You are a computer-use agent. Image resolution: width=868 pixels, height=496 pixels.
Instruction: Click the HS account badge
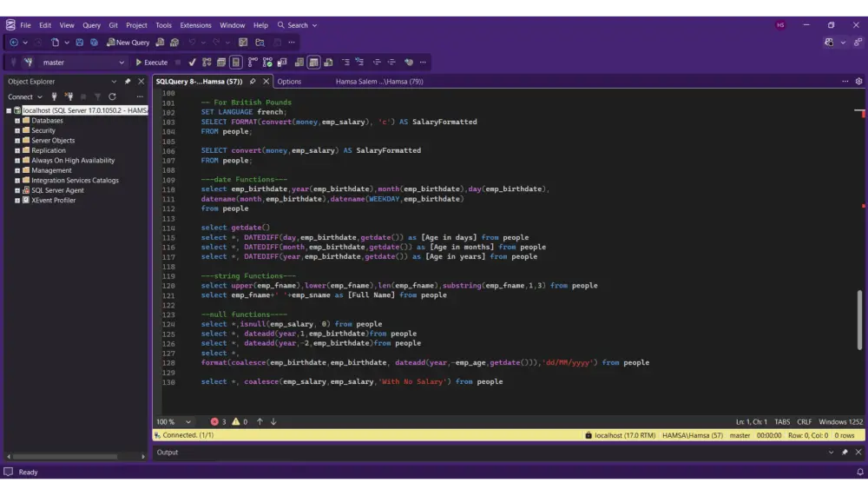(780, 25)
